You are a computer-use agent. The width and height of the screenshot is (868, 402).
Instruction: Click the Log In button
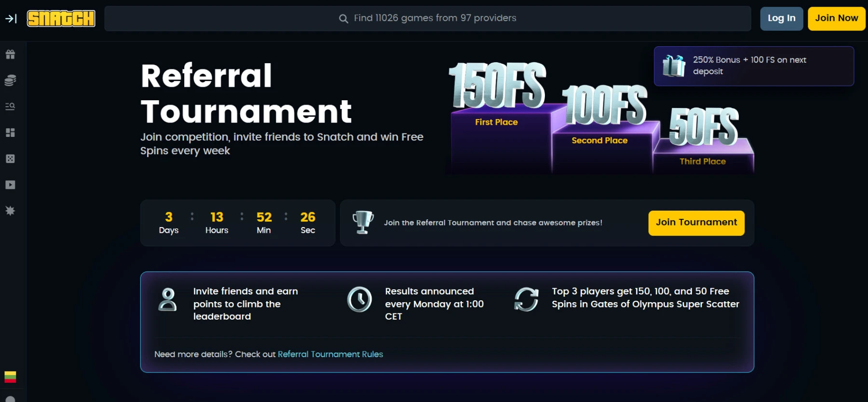[x=782, y=18]
